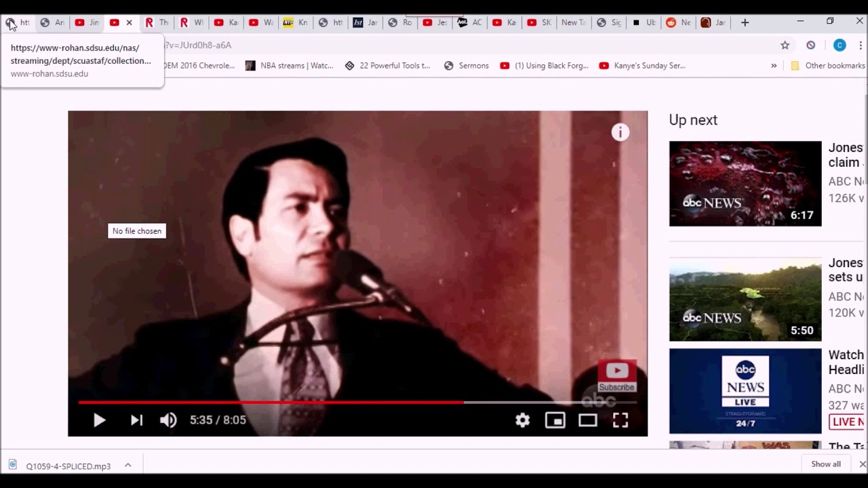
Task: Open video info card icon
Action: click(620, 132)
